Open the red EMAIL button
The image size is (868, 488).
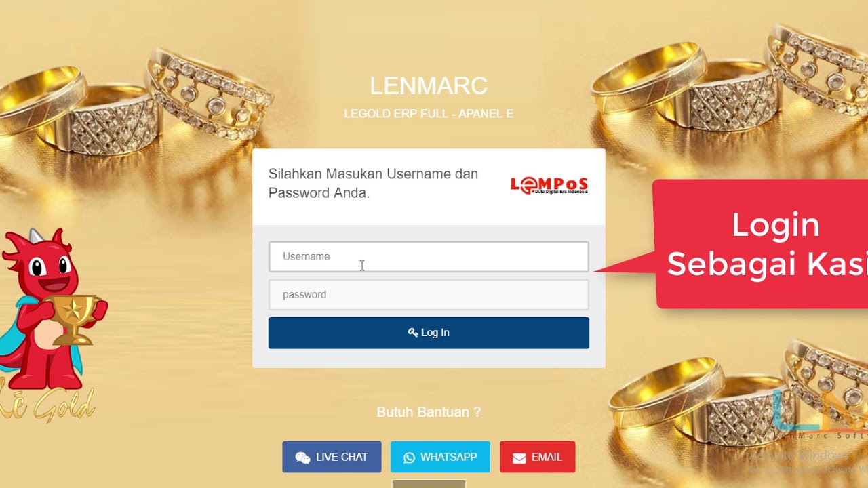[537, 457]
